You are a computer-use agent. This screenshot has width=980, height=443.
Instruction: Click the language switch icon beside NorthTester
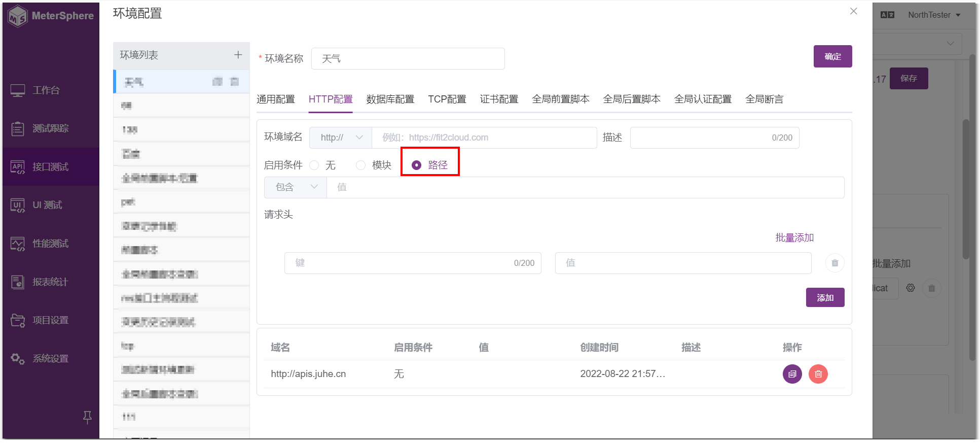tap(887, 15)
